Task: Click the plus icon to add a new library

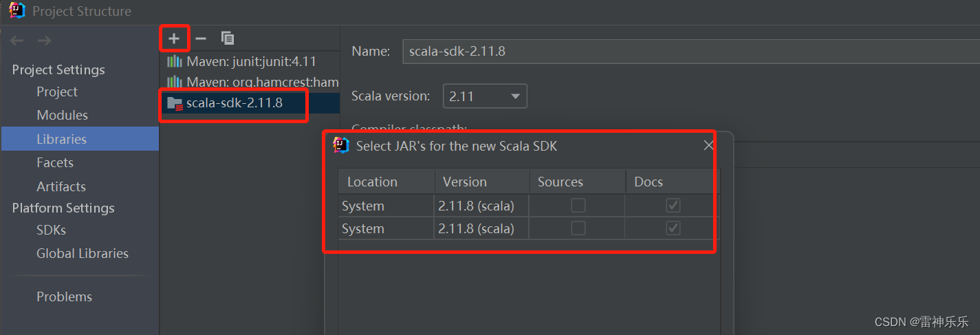Action: pos(174,38)
